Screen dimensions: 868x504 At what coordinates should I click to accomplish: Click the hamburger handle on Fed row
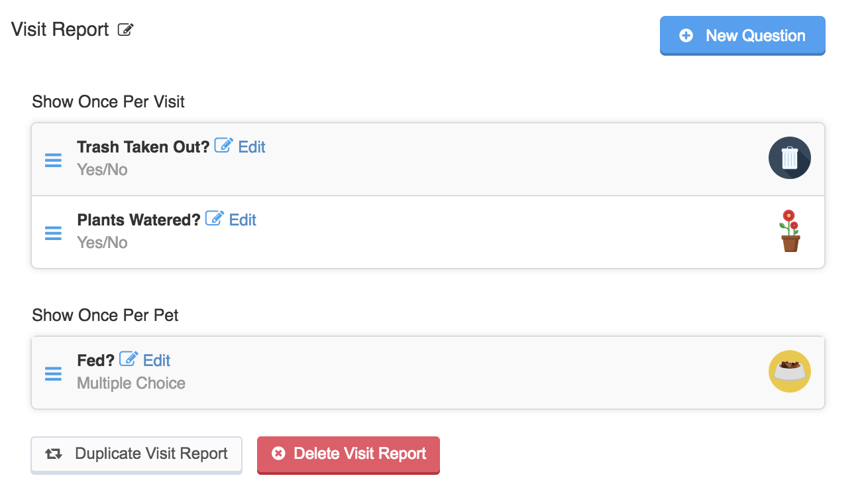53,374
